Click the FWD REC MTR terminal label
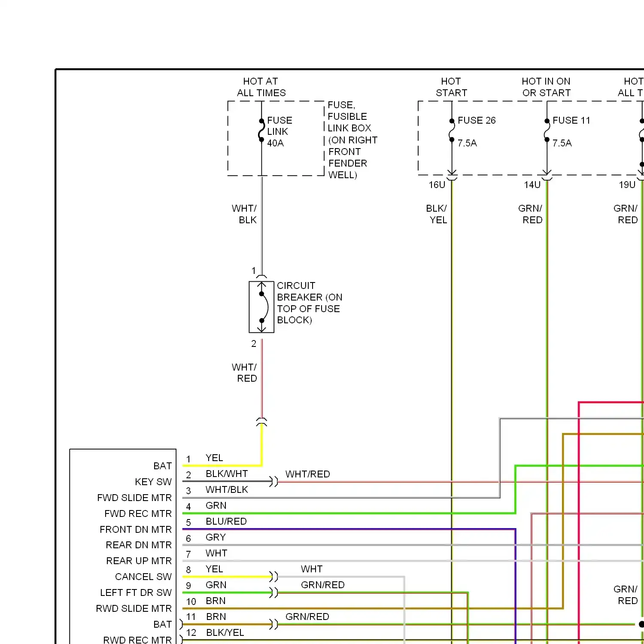Viewport: 644px width, 644px height. (x=138, y=514)
